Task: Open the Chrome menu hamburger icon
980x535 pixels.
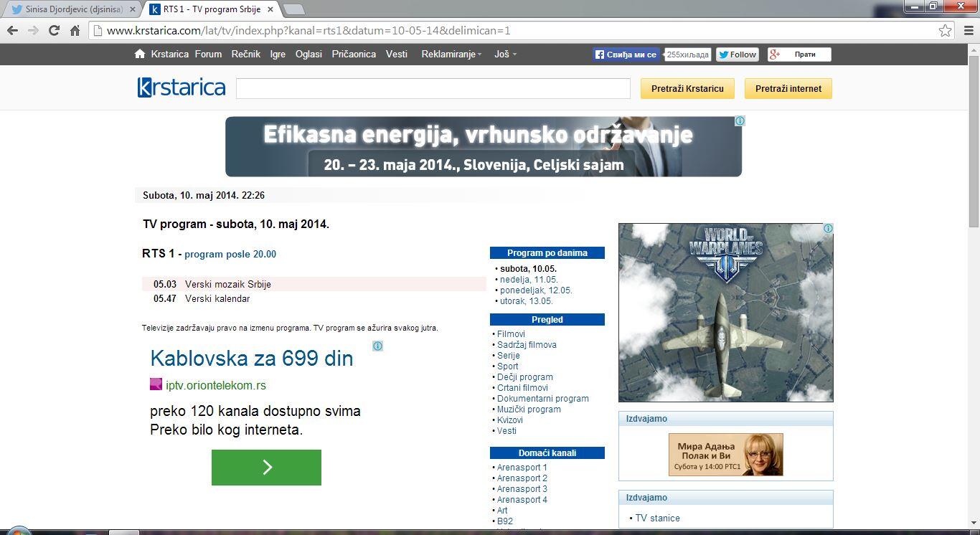Action: 968,31
